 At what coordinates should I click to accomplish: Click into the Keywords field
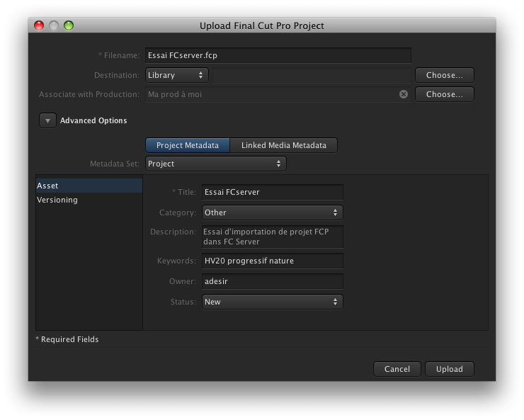point(273,261)
